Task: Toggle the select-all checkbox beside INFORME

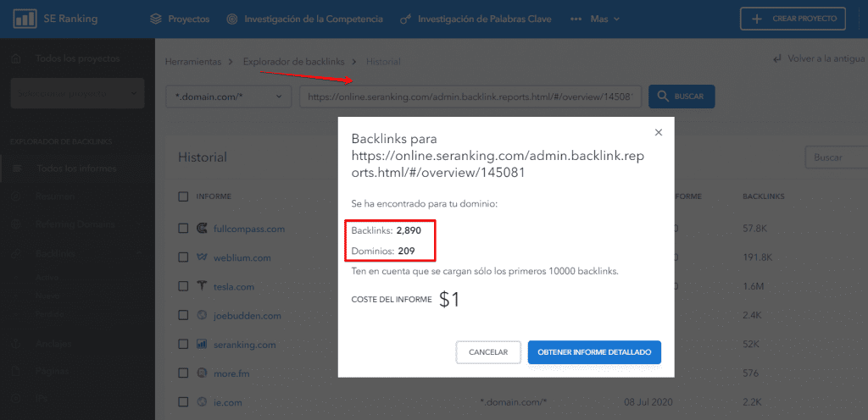Action: point(183,196)
